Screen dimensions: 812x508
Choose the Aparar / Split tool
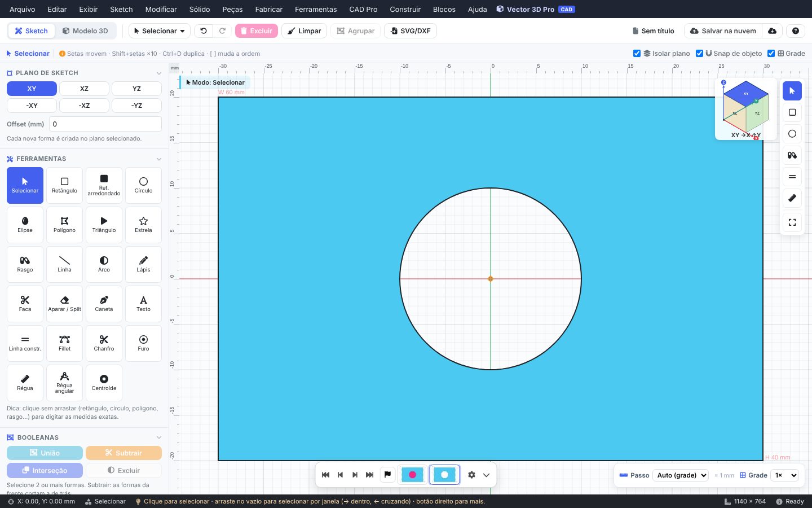click(x=64, y=304)
